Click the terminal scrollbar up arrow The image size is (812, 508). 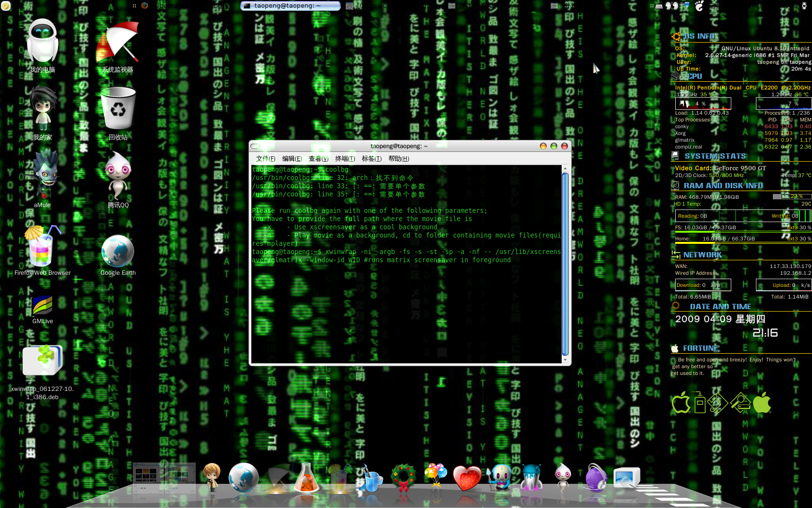565,168
